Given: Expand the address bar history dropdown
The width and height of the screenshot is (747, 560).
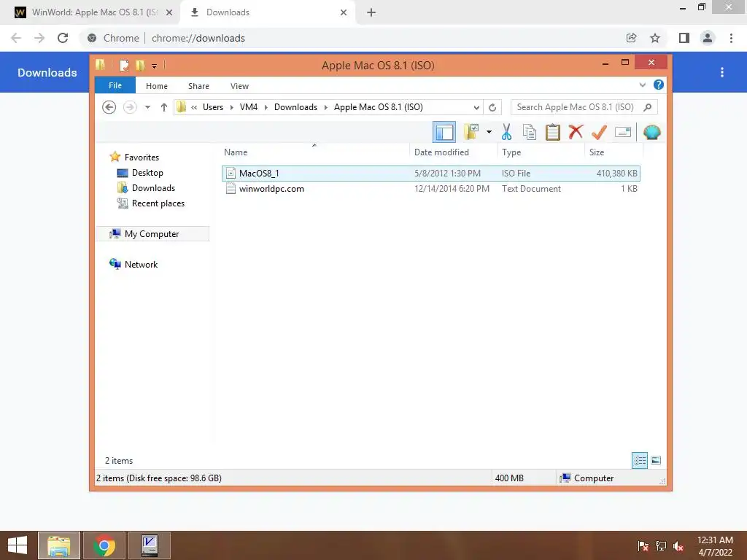Looking at the screenshot, I should [476, 107].
